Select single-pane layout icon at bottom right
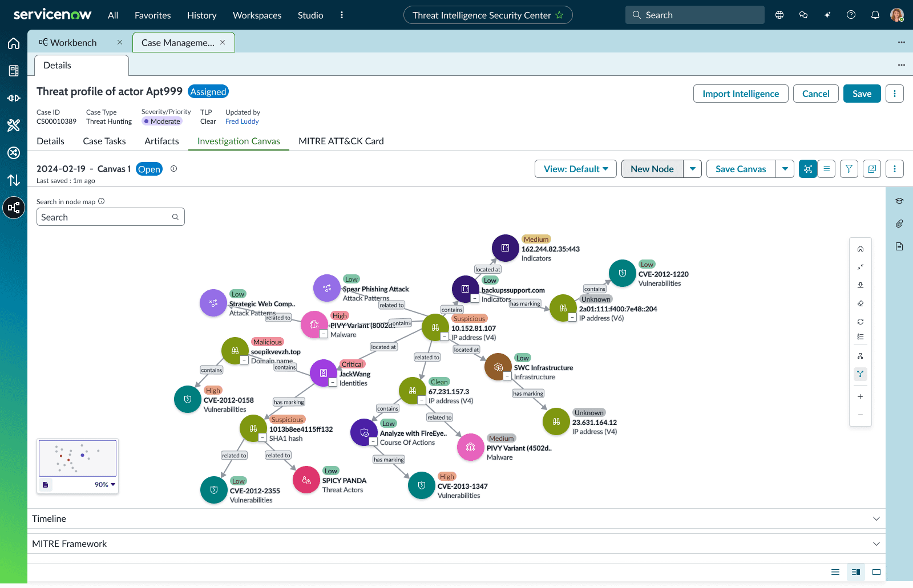913x588 pixels. click(x=876, y=572)
